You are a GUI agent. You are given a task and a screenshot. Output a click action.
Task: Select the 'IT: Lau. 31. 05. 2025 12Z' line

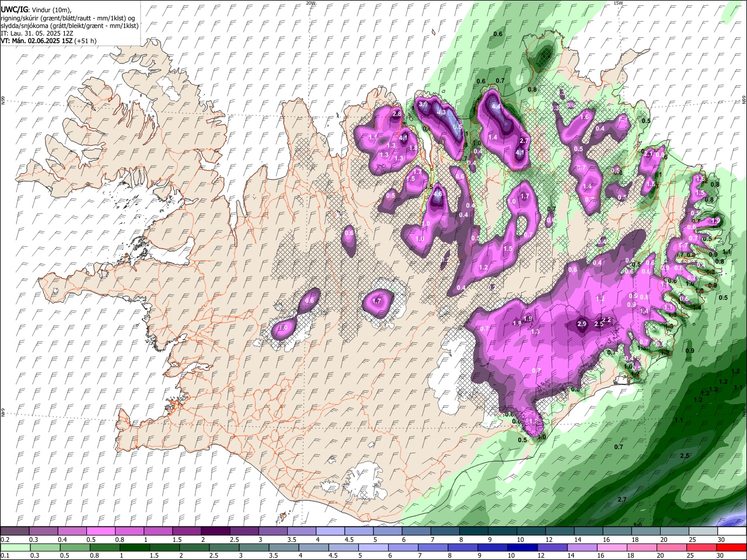(37, 33)
